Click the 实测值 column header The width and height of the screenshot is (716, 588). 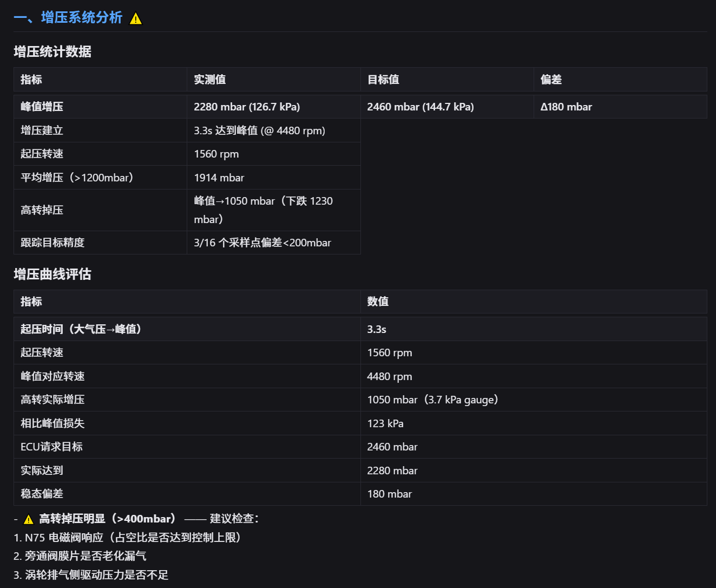point(210,80)
